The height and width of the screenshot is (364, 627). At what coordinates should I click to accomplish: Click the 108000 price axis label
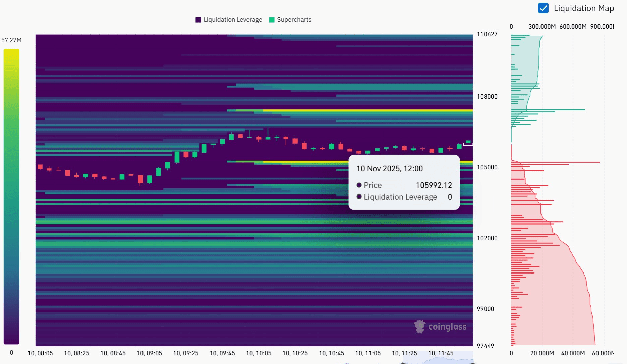click(487, 97)
